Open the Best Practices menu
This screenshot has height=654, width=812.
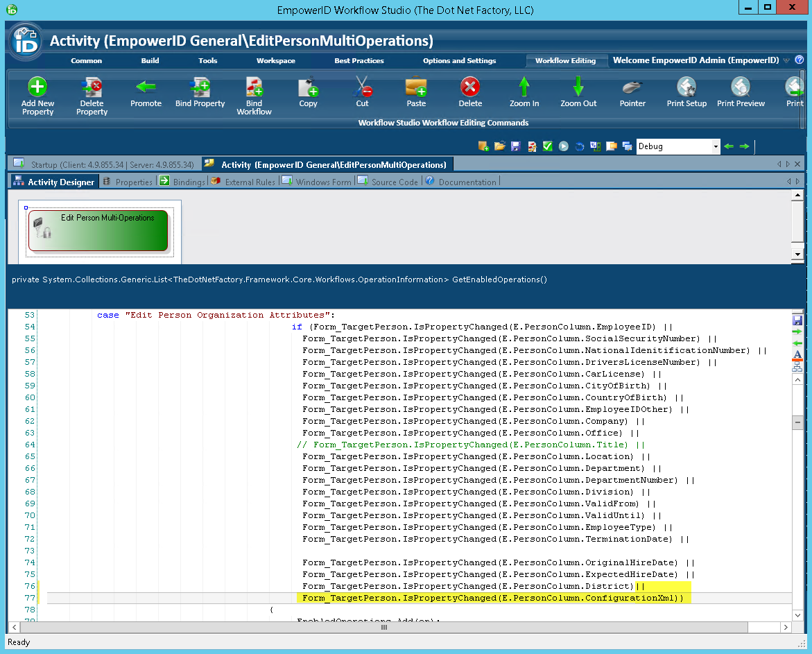point(359,60)
